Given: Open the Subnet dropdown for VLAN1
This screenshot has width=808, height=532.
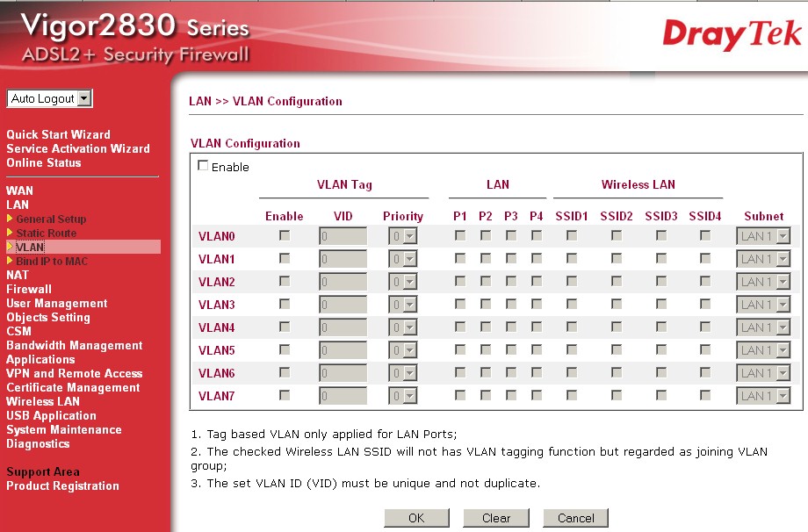Looking at the screenshot, I should pos(763,259).
